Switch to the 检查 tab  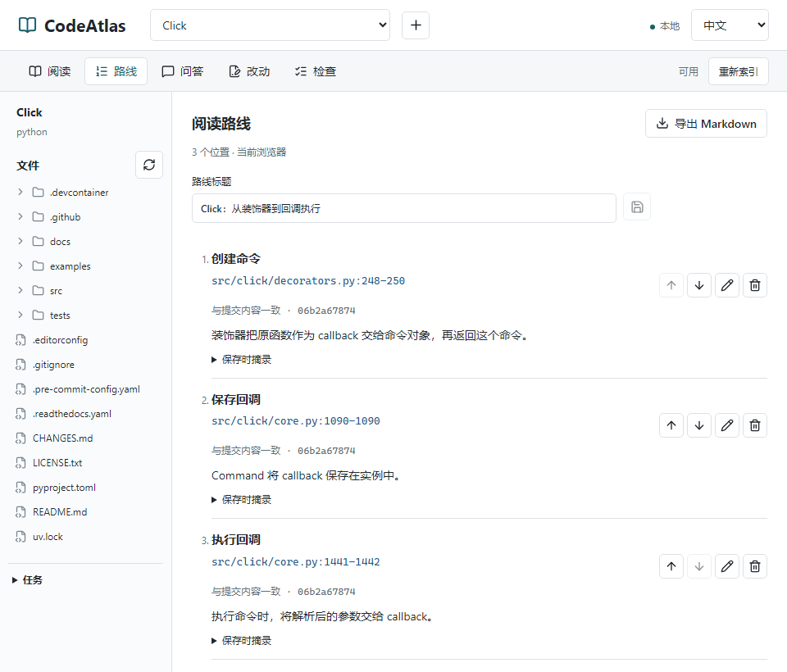tap(315, 71)
